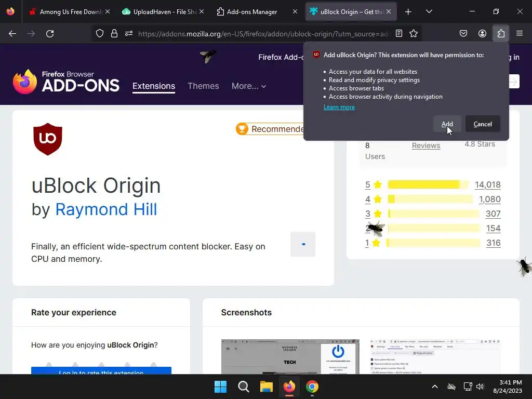This screenshot has width=532, height=399.
Task: Click the uBlock Origin red shield logo
Action: click(48, 139)
